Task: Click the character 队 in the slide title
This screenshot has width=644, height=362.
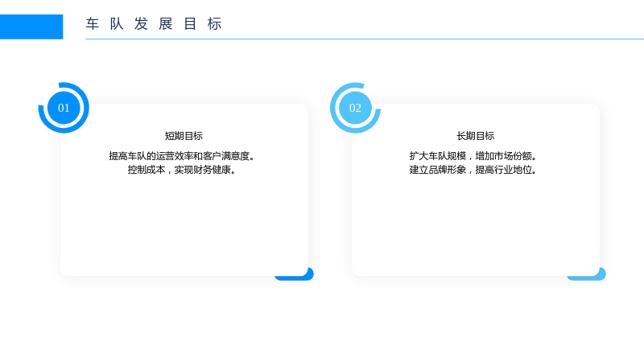Action: (x=117, y=24)
